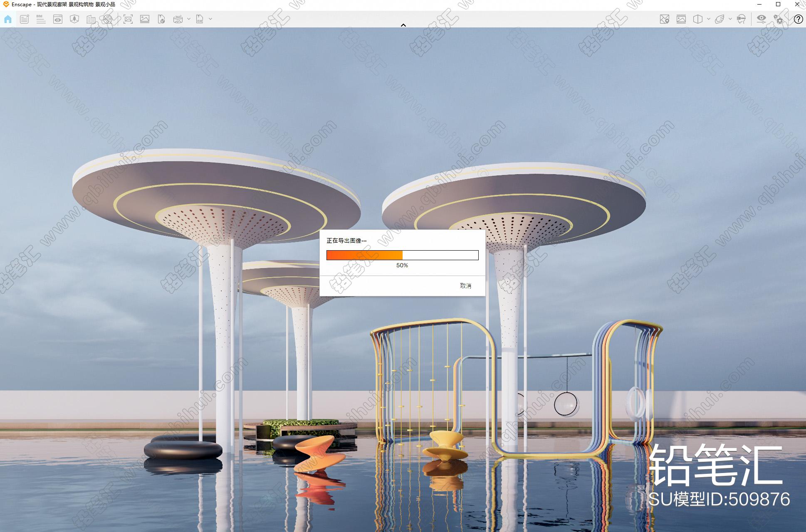The width and height of the screenshot is (806, 532).
Task: Enable the VR headset mode icon
Action: pos(741,19)
